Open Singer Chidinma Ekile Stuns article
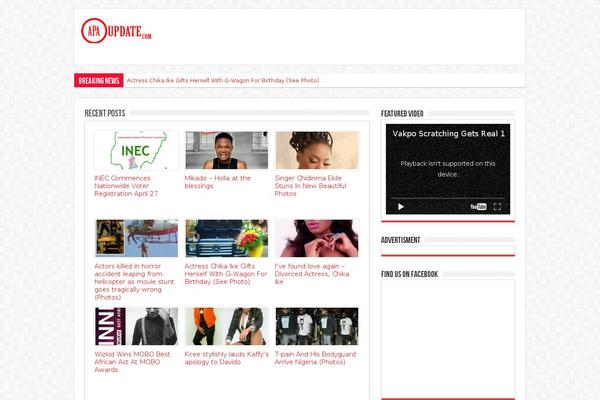Image resolution: width=600 pixels, height=400 pixels. (x=310, y=186)
